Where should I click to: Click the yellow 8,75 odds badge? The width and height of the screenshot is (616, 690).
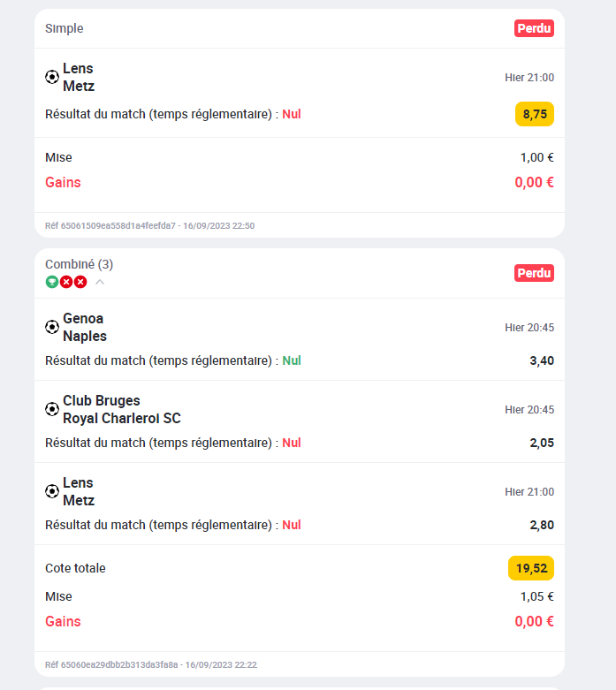pyautogui.click(x=535, y=115)
